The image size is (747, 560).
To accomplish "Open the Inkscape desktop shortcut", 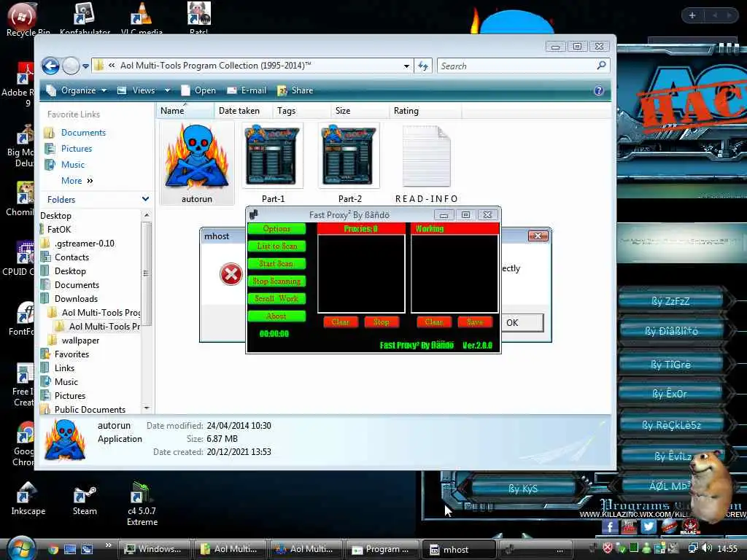I will tap(28, 499).
